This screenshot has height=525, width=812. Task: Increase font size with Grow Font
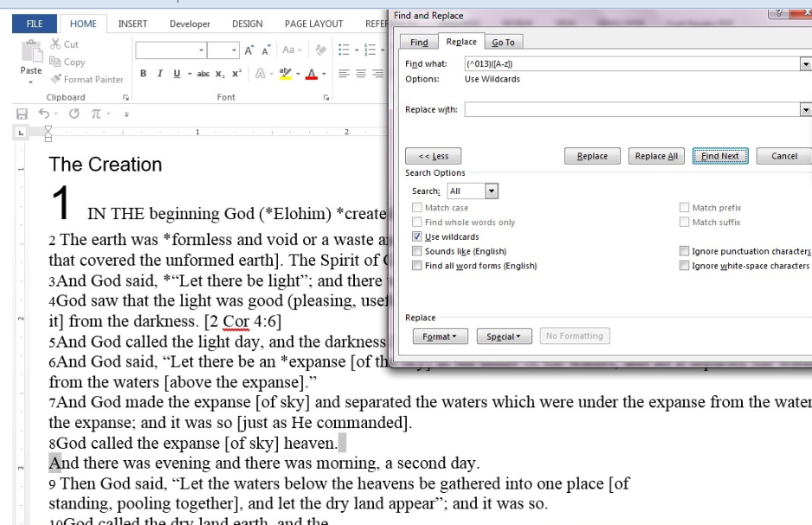(249, 50)
